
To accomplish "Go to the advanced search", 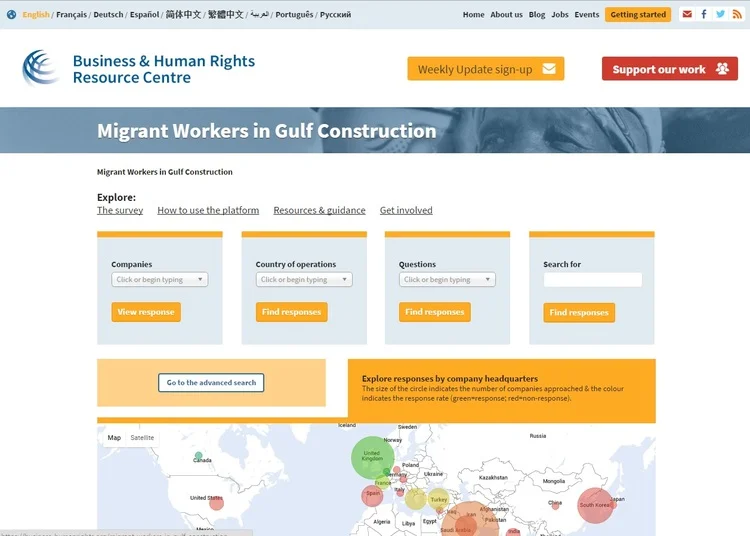I will click(211, 383).
